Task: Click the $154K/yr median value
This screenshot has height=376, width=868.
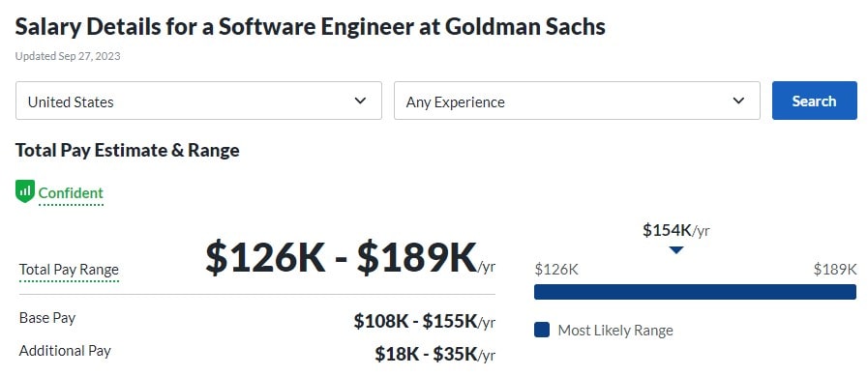Action: click(675, 230)
